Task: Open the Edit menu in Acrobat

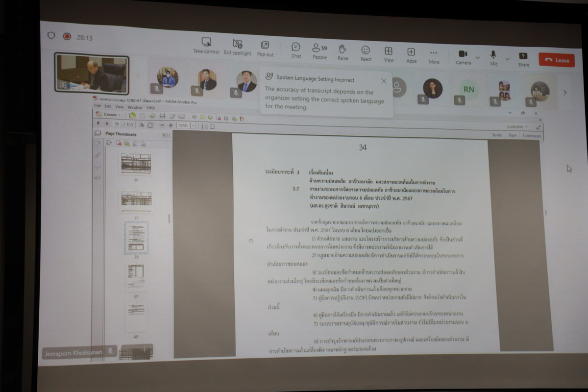Action: [x=108, y=106]
